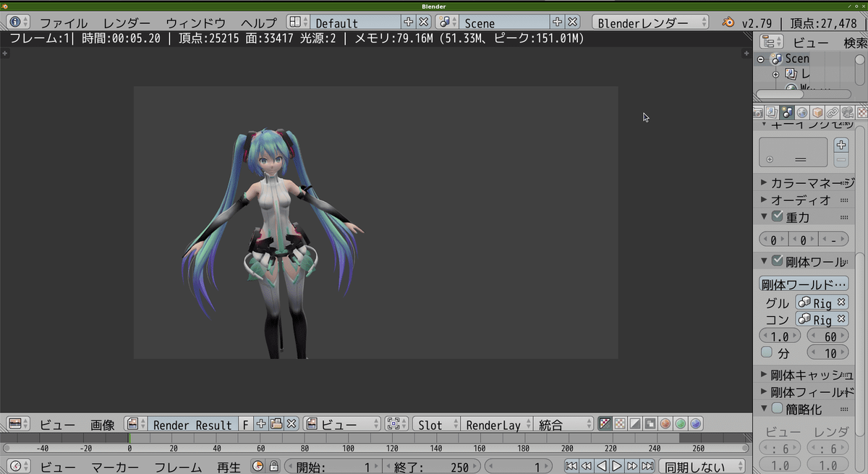Clear the グル Rig group with X
Image resolution: width=868 pixels, height=474 pixels.
point(842,302)
